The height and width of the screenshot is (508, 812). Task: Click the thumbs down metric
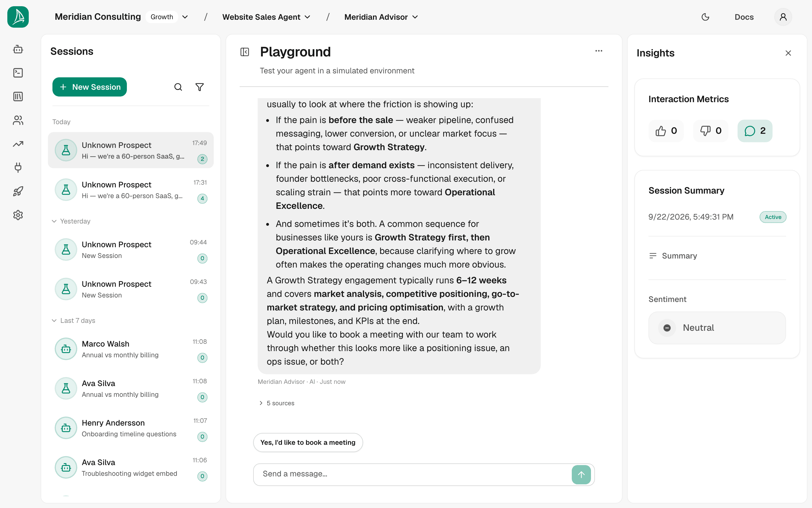[711, 131]
